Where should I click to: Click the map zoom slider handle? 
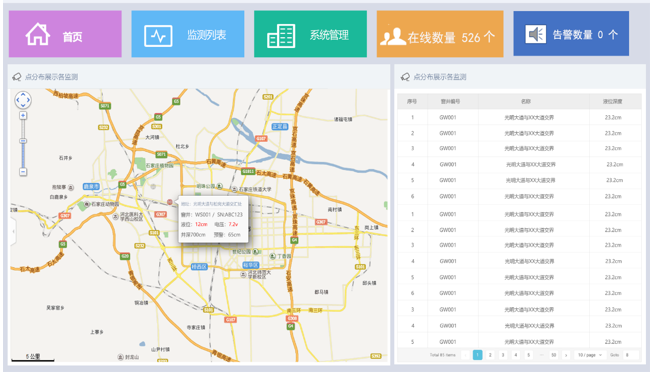(23, 141)
